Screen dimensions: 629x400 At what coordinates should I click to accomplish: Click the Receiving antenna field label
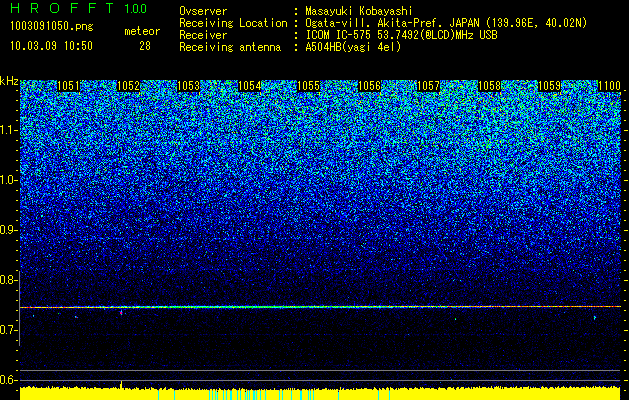[x=230, y=47]
